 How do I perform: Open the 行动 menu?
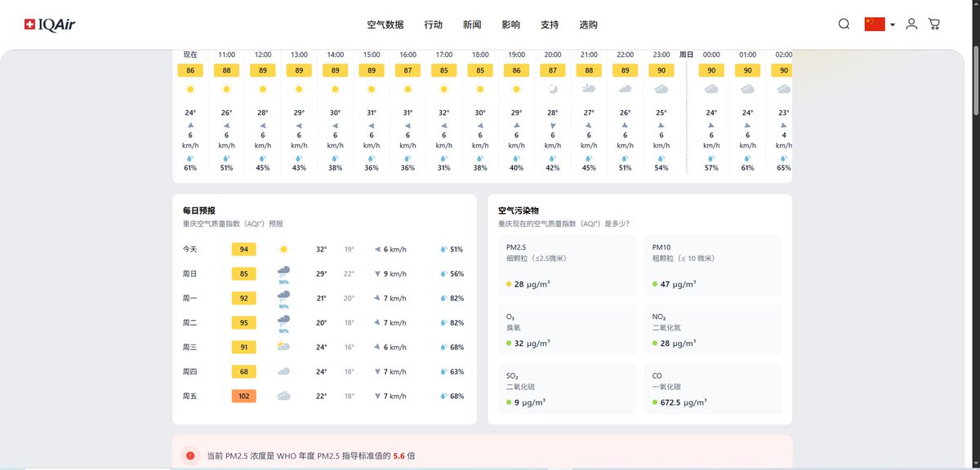click(434, 24)
